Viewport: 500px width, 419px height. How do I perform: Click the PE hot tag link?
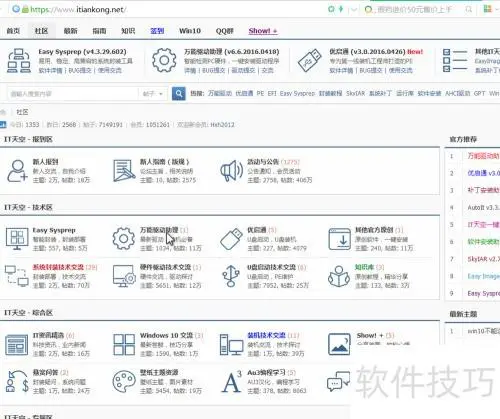[x=260, y=94]
